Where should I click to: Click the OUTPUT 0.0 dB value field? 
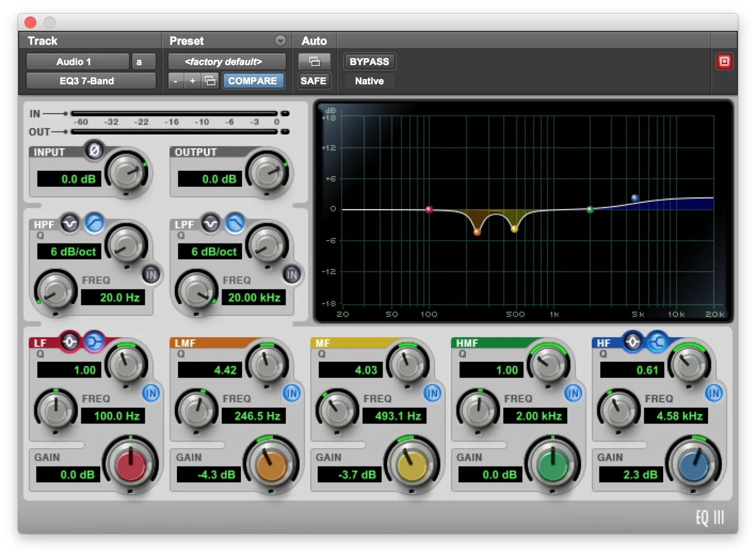click(x=210, y=179)
